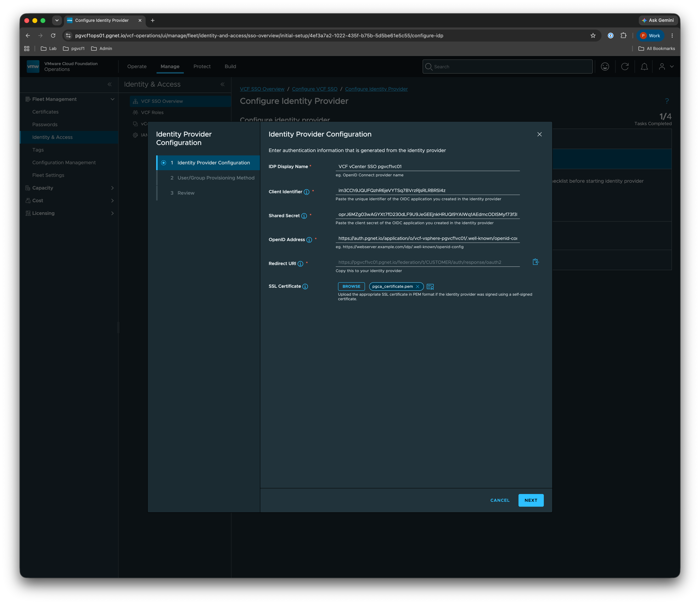Click the OpenID Address field
Screen dimensions: 700x604
tap(427, 239)
